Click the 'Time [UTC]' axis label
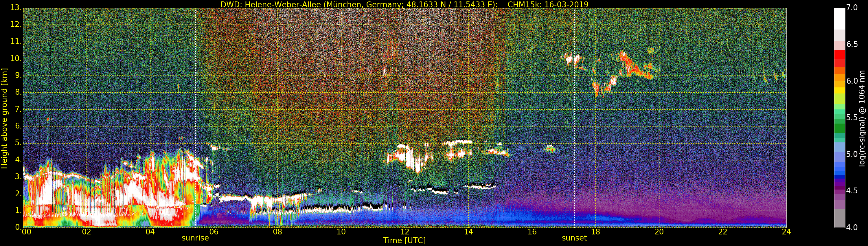The width and height of the screenshot is (868, 246). [x=404, y=241]
